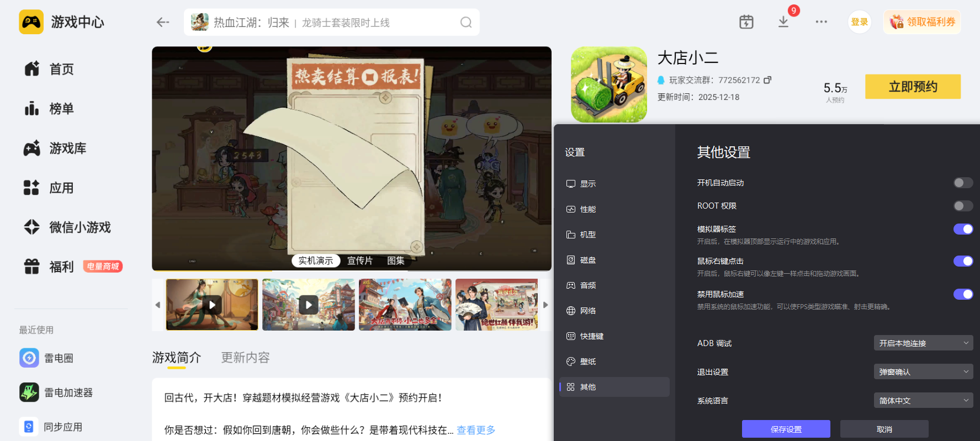Open 壁纸 wallpaper settings
Viewport: 980px width, 441px height.
point(615,362)
